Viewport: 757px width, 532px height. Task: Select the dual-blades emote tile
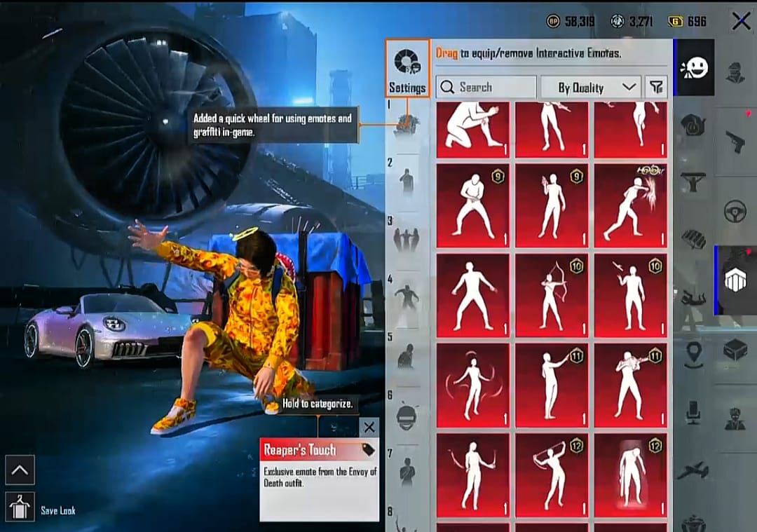point(473,475)
